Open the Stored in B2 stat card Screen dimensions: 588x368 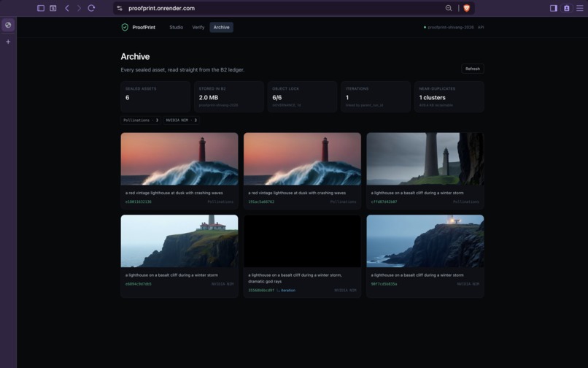pyautogui.click(x=229, y=96)
